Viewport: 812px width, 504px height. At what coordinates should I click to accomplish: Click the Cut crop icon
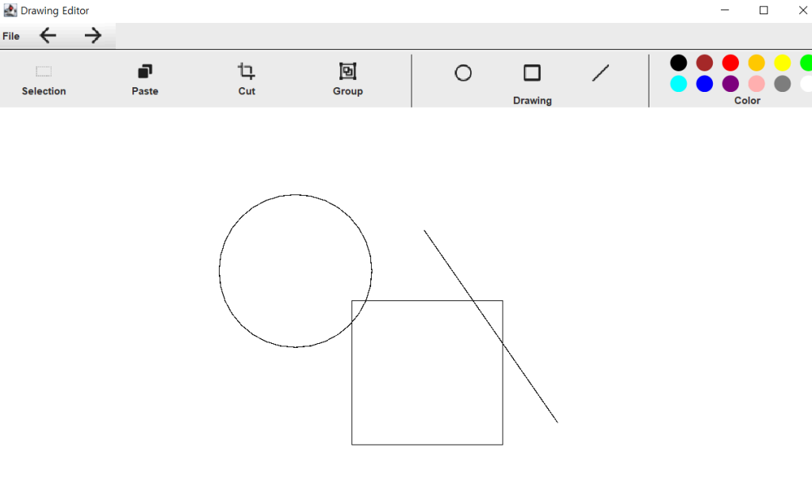tap(247, 72)
